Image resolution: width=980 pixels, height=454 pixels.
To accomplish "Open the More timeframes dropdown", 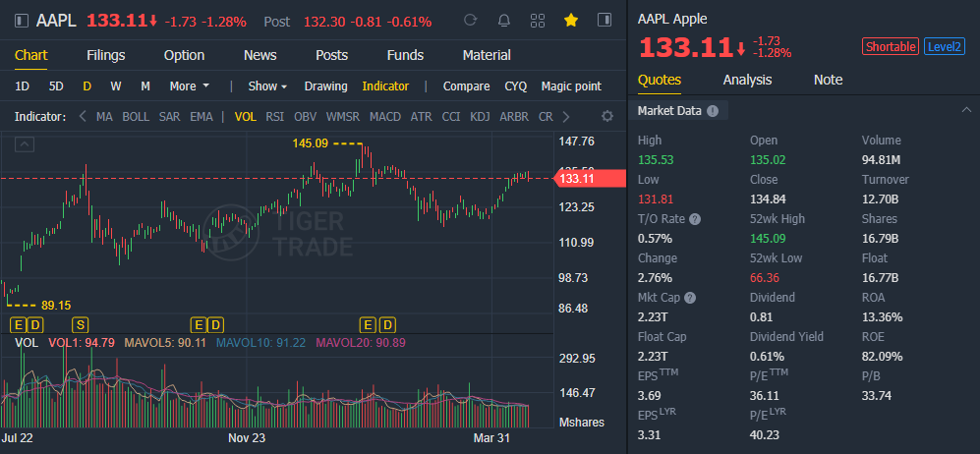I will point(190,86).
